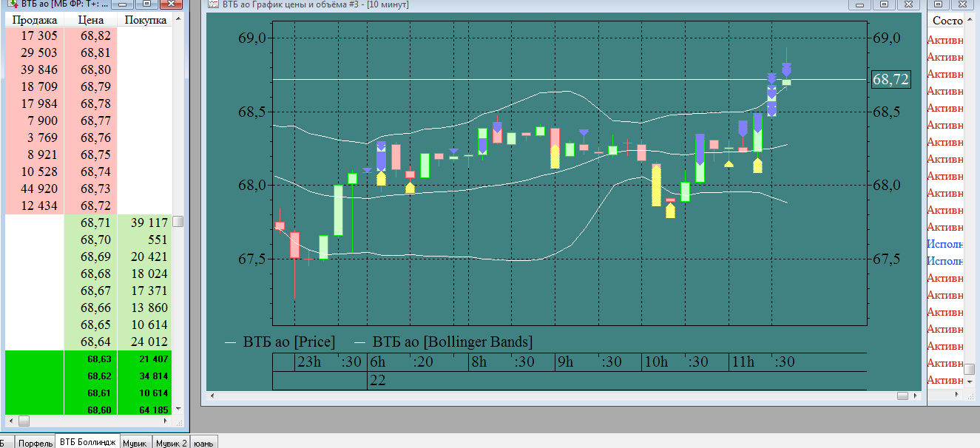Click order book scroll down arrow

(x=178, y=409)
